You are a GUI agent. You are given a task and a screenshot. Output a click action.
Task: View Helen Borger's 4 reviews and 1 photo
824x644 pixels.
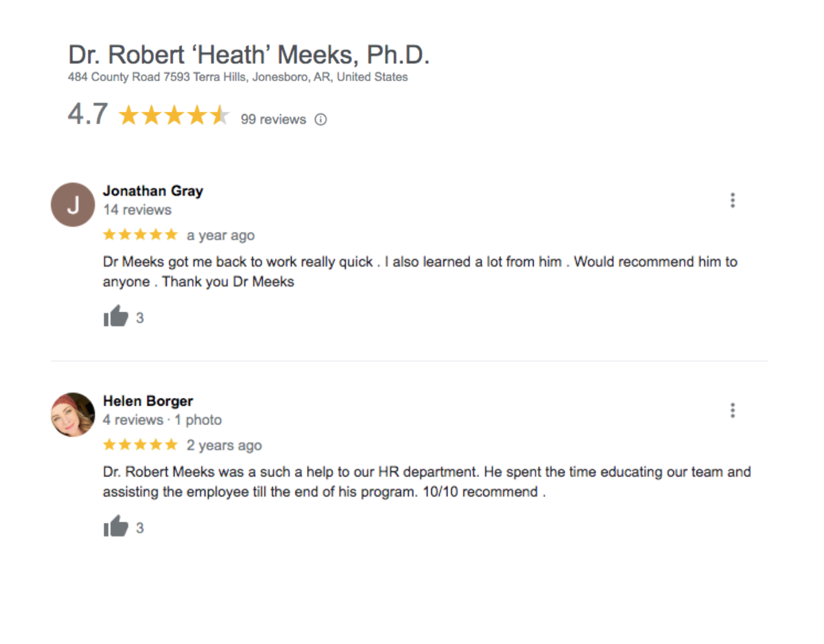pyautogui.click(x=162, y=420)
